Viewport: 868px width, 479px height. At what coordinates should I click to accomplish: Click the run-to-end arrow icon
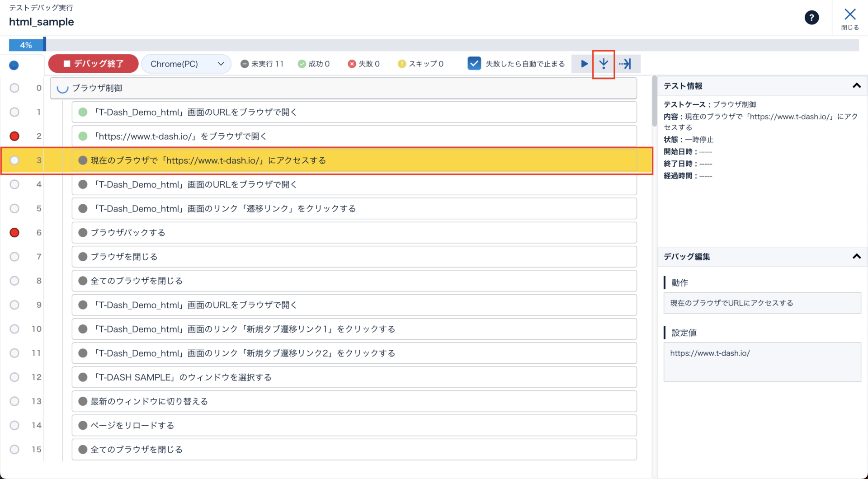pyautogui.click(x=626, y=64)
